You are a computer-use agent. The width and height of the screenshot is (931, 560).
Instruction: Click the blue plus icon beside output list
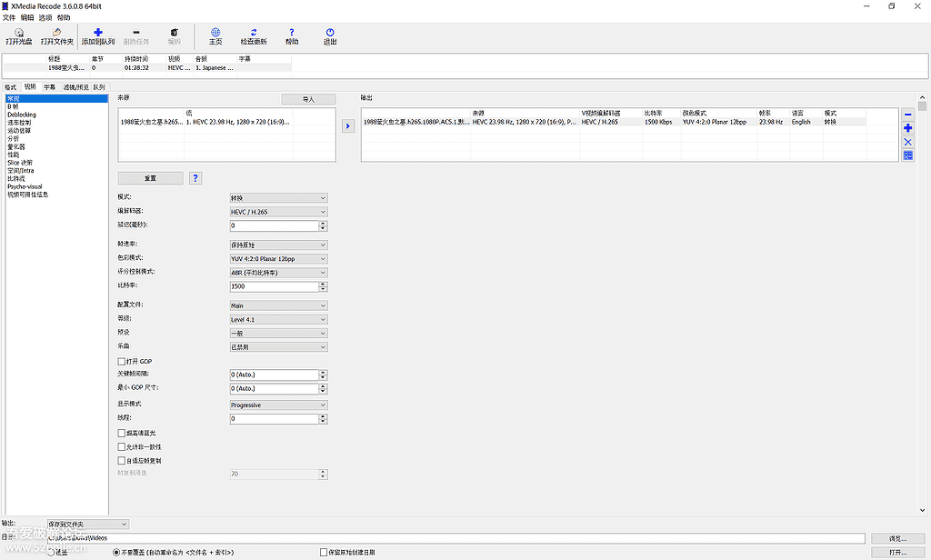[908, 128]
